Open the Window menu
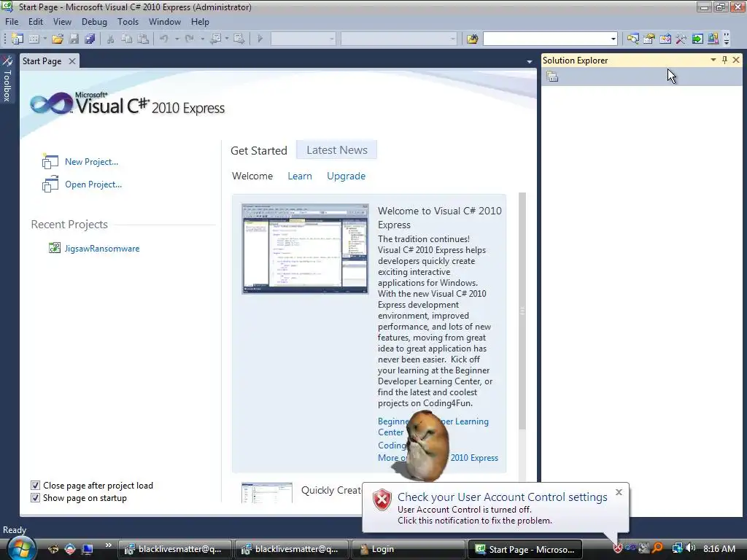The width and height of the screenshot is (747, 560). pyautogui.click(x=165, y=22)
